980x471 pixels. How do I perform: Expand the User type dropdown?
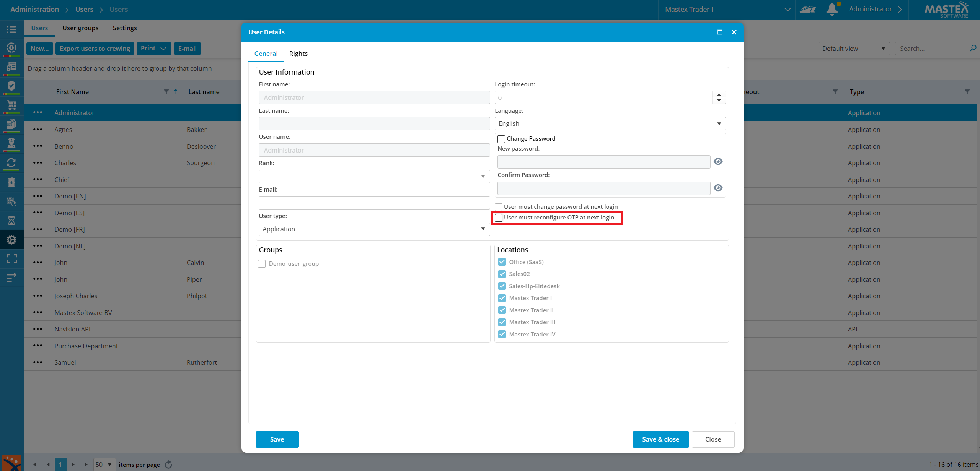(x=374, y=229)
